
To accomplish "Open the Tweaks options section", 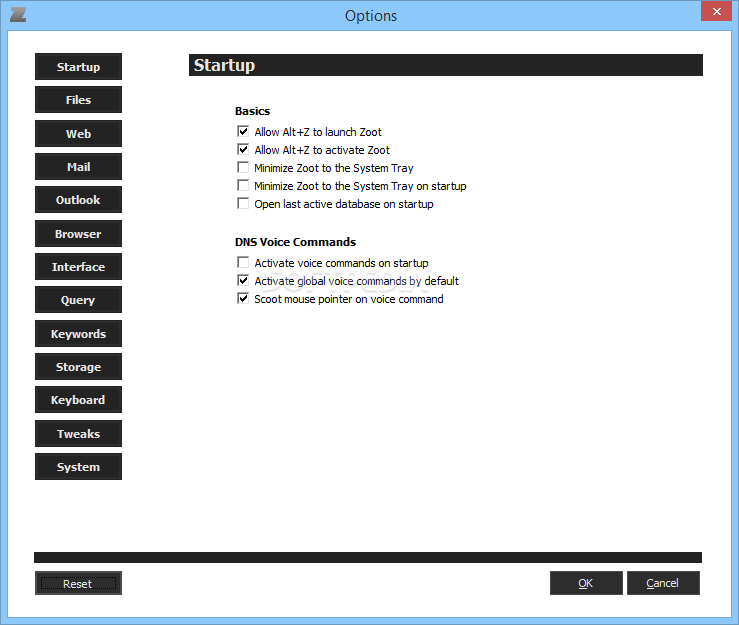I will [78, 433].
